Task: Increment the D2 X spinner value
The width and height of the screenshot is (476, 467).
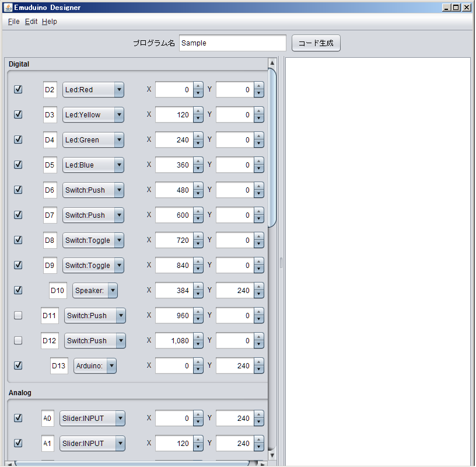Action: [x=198, y=86]
